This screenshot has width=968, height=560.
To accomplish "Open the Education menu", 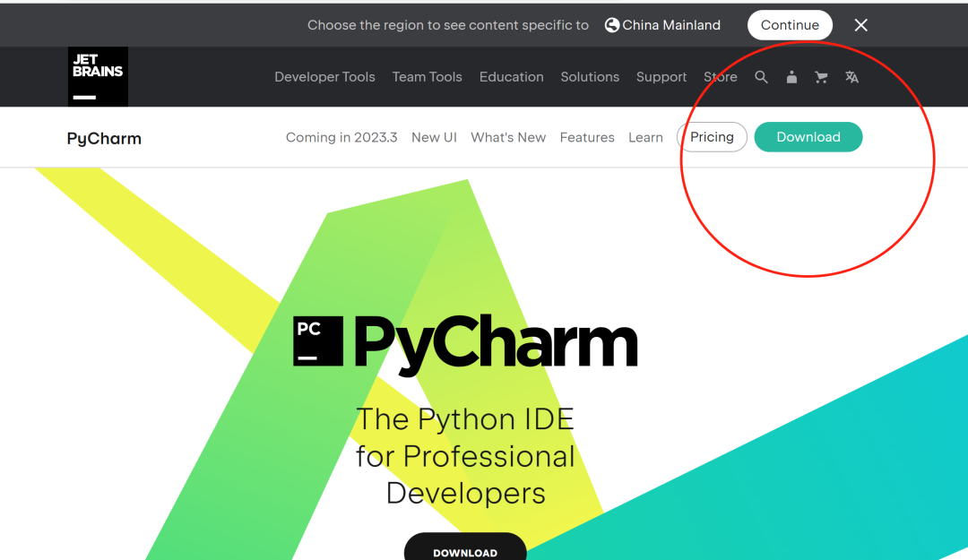I will (x=511, y=77).
